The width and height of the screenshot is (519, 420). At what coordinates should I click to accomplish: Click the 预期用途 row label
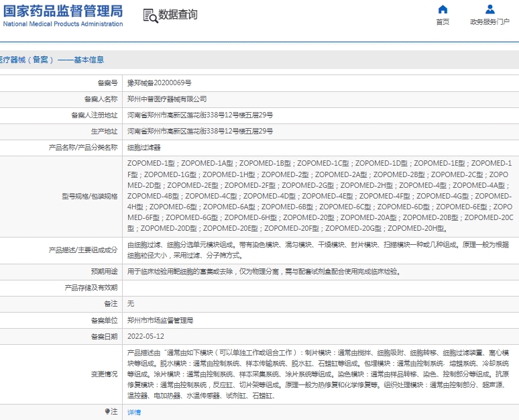pos(104,272)
